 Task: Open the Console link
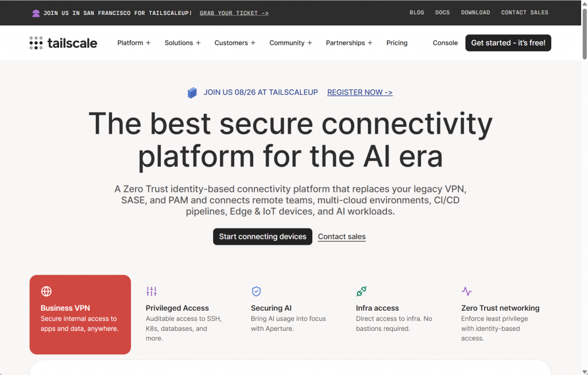[445, 42]
